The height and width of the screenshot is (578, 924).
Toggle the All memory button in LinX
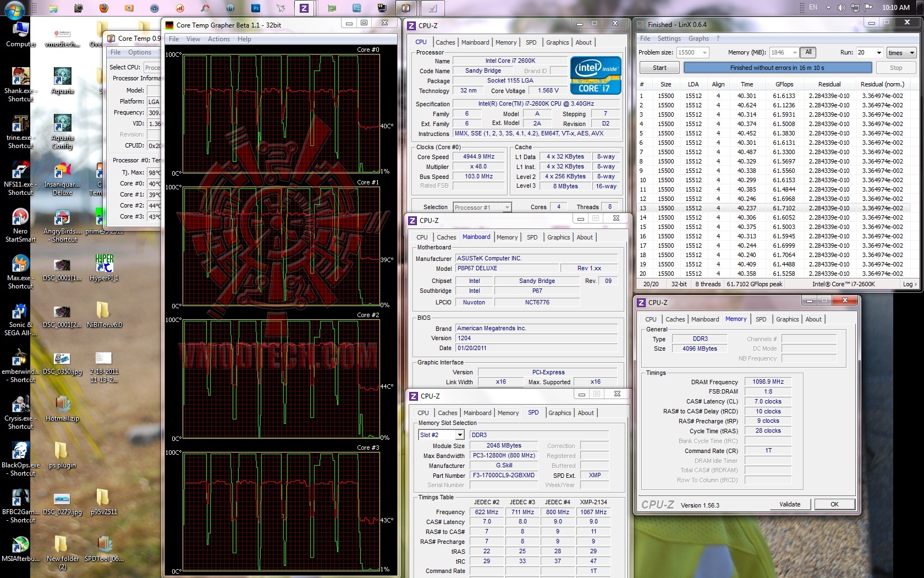808,52
